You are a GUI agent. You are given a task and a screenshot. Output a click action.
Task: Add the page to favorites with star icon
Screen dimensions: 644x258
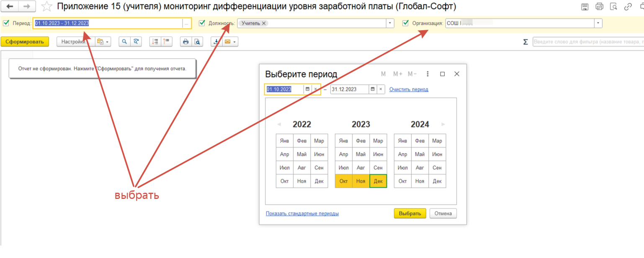point(47,7)
